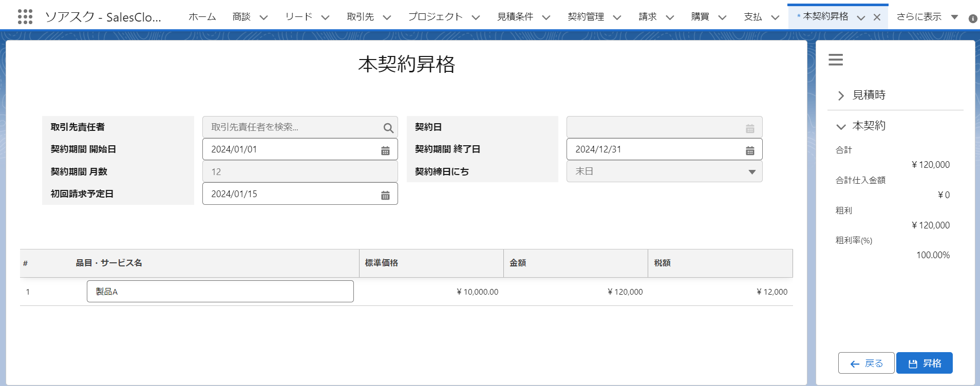Expand the 商談 tab dropdown chevron
This screenshot has height=386, width=980.
(263, 17)
